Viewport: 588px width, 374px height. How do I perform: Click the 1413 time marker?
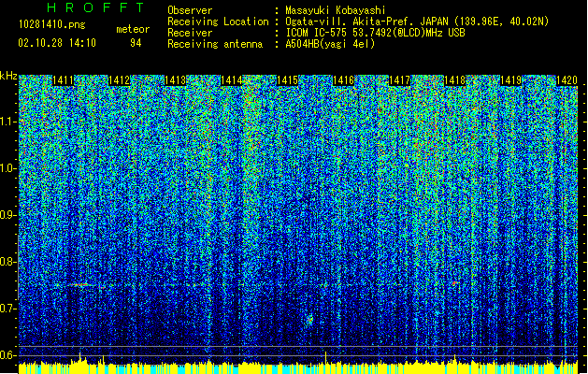(x=175, y=80)
